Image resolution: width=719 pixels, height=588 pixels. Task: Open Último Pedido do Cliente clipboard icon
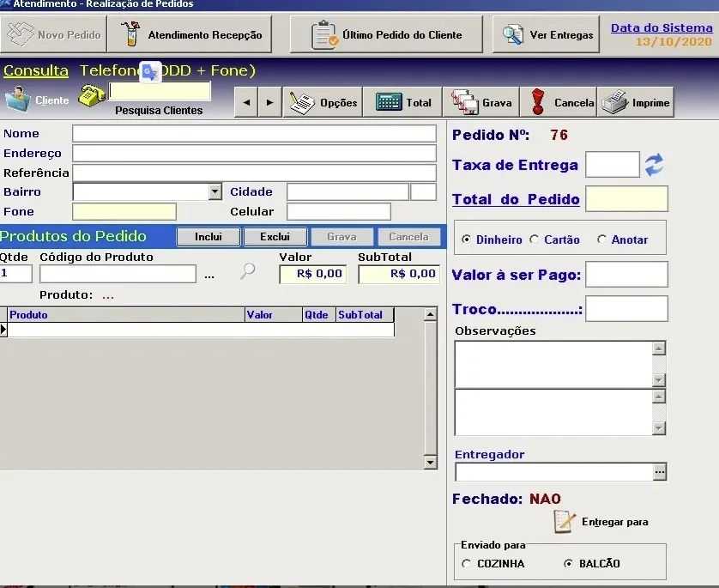324,35
